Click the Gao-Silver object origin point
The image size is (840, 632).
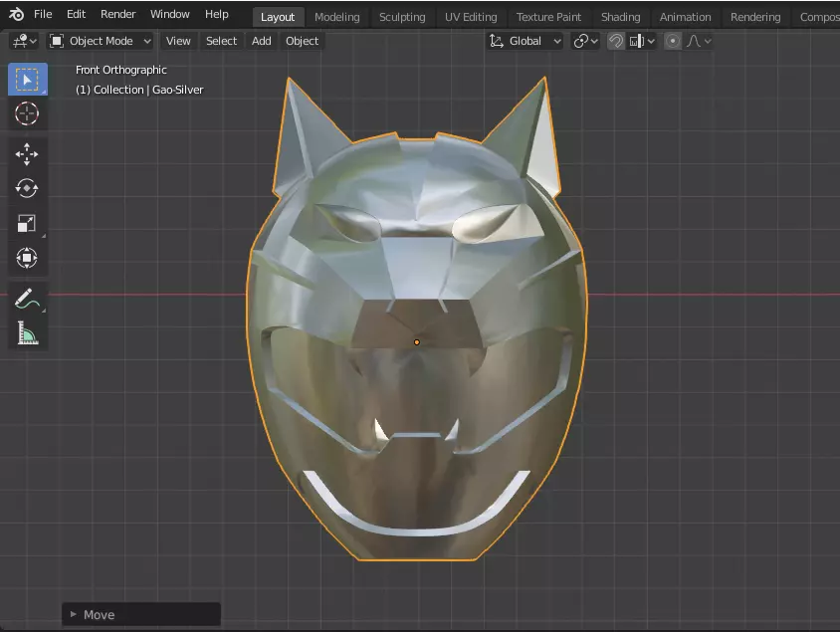tap(417, 342)
